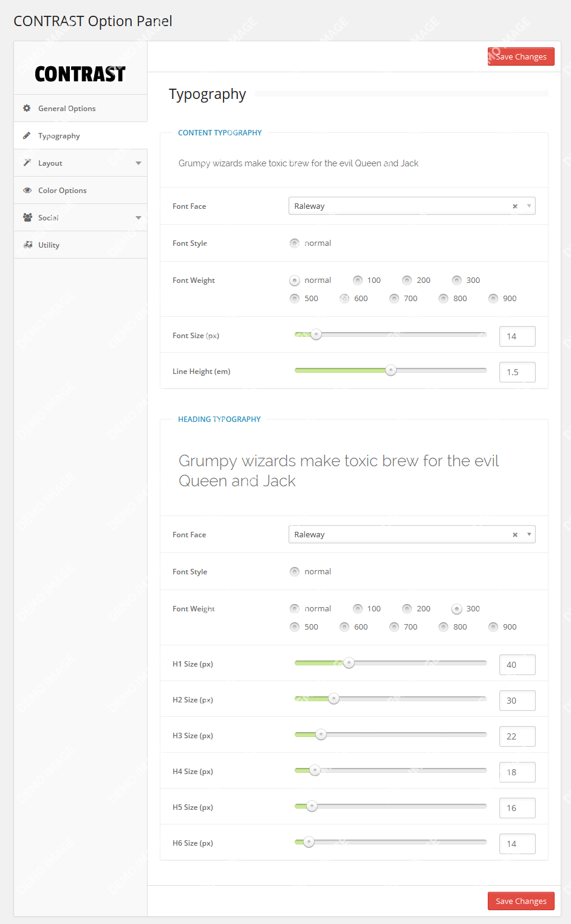571x924 pixels.
Task: Click the gear icon beside General Options
Action: (27, 108)
